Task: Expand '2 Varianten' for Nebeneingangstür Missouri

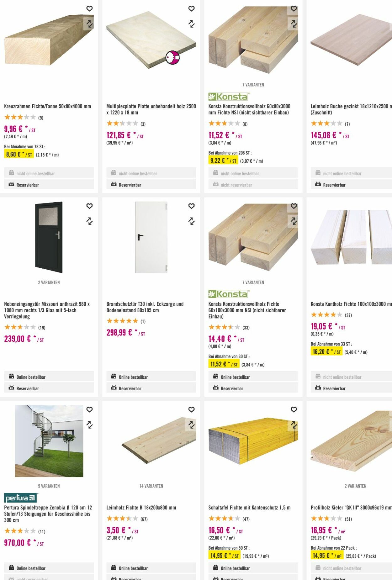Action: point(49,282)
